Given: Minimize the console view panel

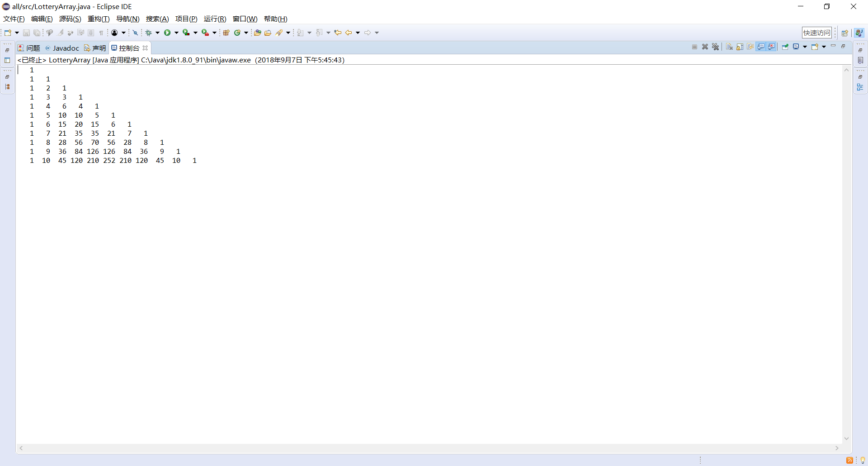Looking at the screenshot, I should (x=833, y=46).
